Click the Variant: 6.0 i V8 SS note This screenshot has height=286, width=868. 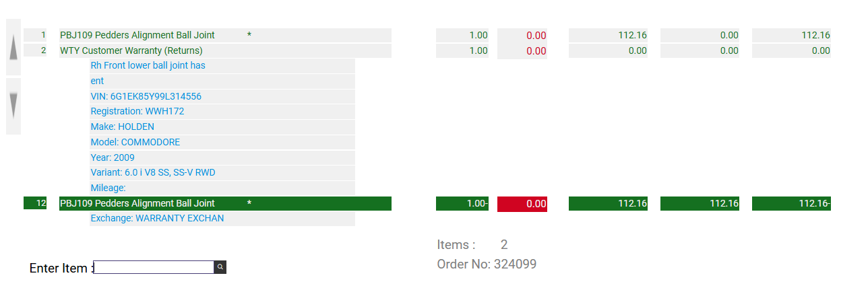pyautogui.click(x=153, y=172)
